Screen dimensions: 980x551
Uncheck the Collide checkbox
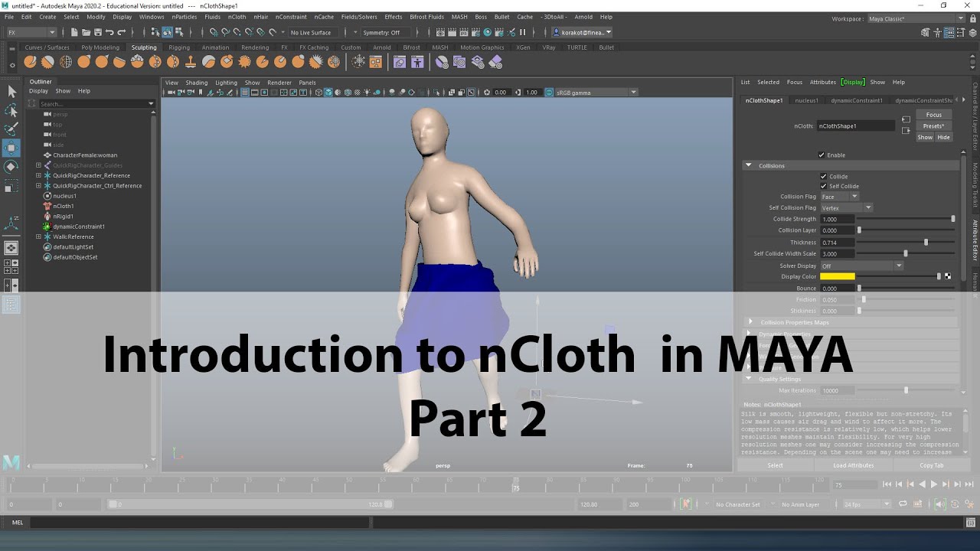point(824,176)
